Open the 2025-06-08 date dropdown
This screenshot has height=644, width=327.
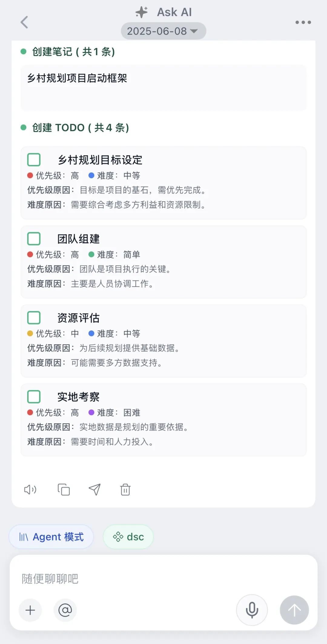click(x=163, y=31)
